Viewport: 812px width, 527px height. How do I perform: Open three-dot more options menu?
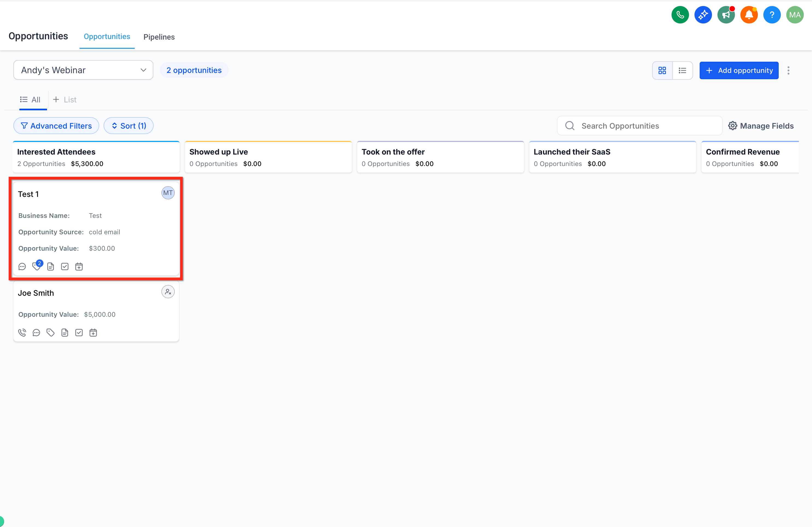(788, 70)
